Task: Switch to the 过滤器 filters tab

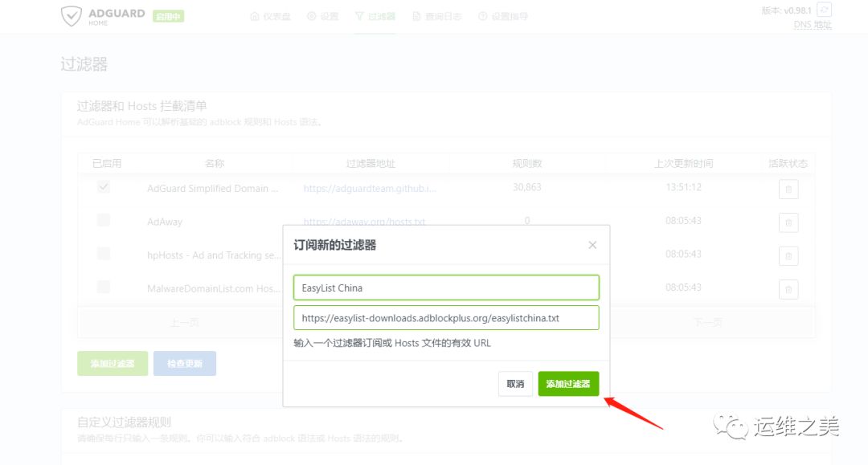Action: tap(375, 17)
